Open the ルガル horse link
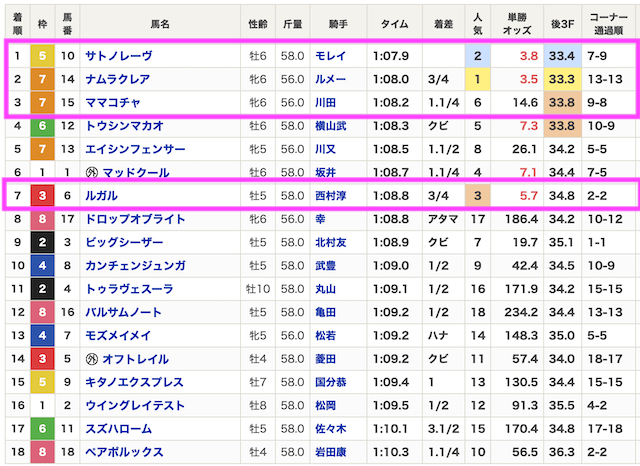The image size is (640, 466). [x=101, y=196]
